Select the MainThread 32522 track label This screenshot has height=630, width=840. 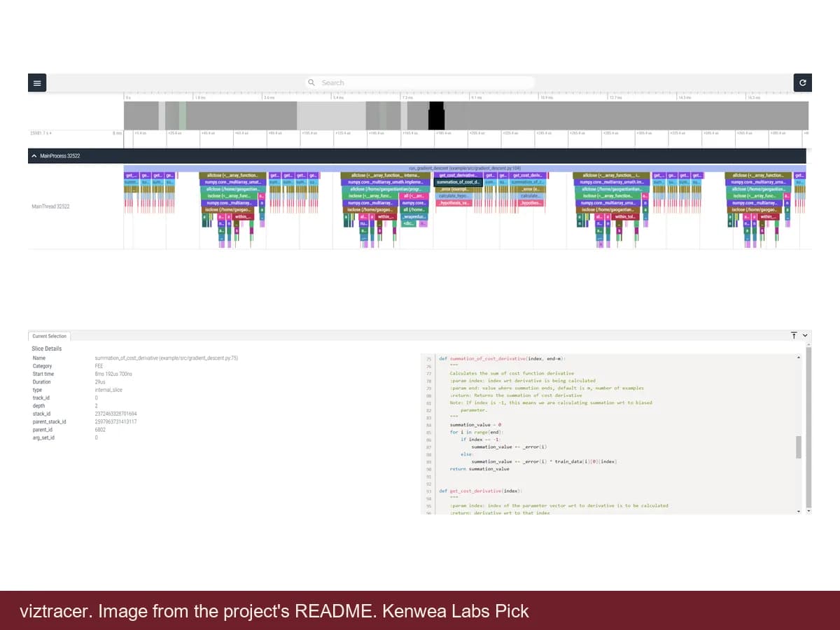coord(51,206)
